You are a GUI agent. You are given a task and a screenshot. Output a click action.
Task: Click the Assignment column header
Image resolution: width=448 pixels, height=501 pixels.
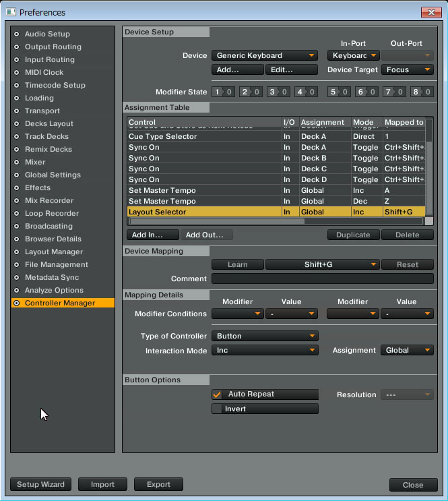click(x=325, y=122)
